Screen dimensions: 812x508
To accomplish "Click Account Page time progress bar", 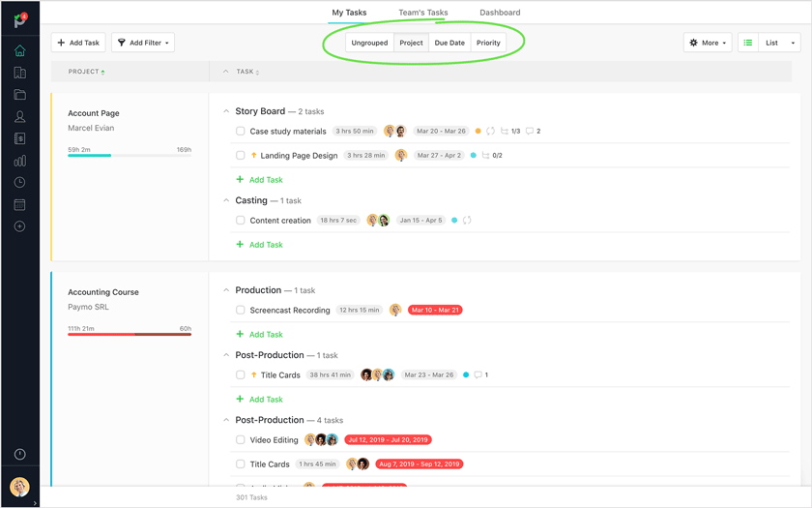I will pyautogui.click(x=130, y=155).
